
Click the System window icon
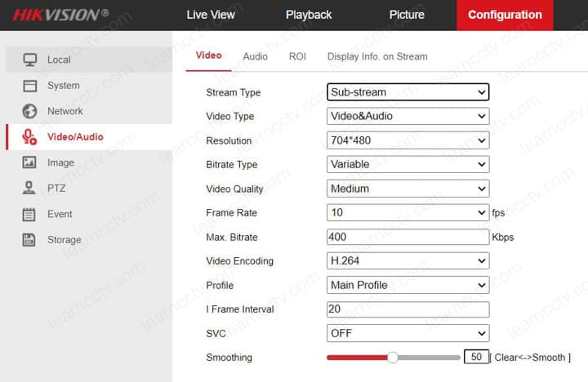[30, 86]
